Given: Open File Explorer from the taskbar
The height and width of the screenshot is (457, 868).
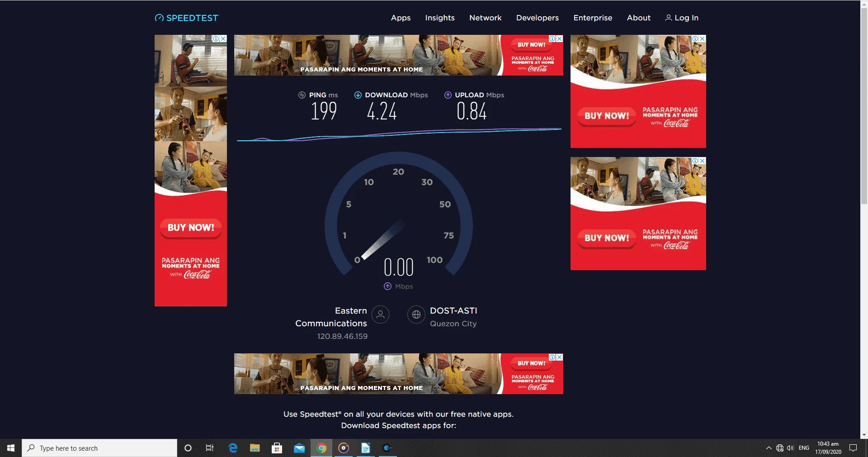Looking at the screenshot, I should tap(255, 448).
